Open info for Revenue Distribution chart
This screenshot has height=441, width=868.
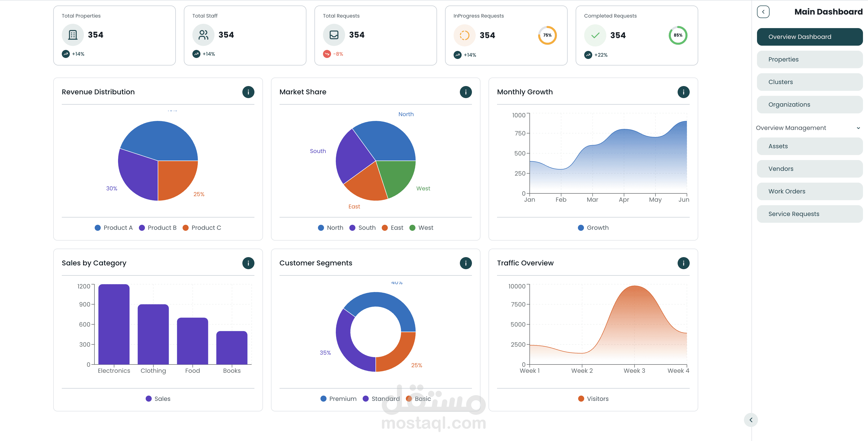[x=248, y=92]
